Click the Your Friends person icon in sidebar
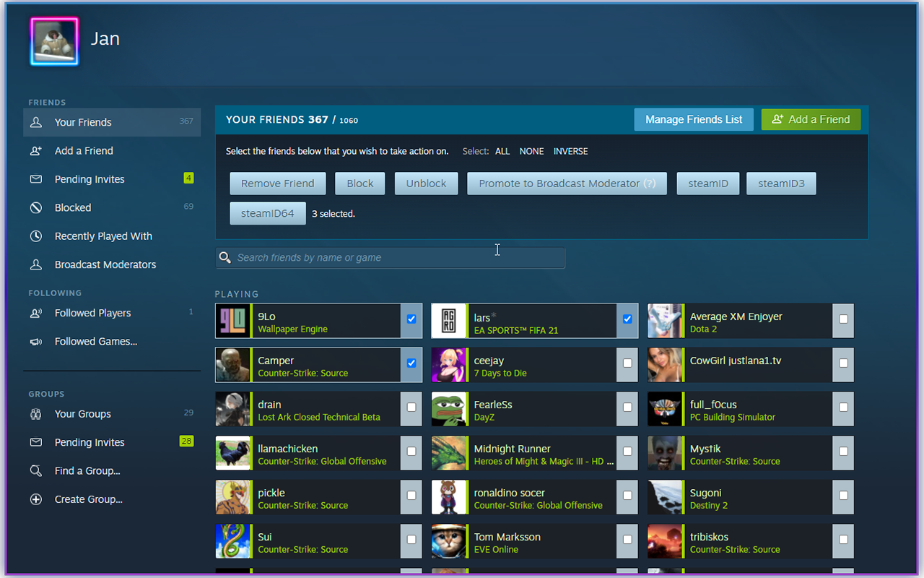The image size is (924, 578). [x=36, y=122]
